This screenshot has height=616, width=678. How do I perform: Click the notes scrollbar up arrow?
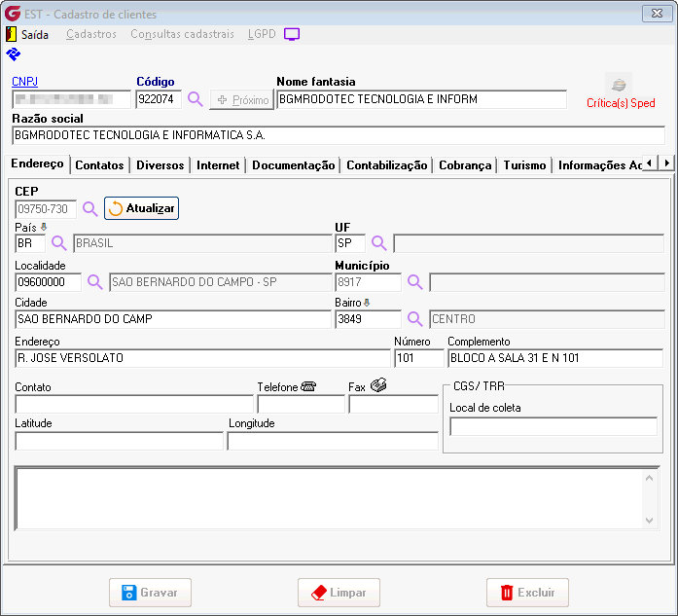point(649,478)
